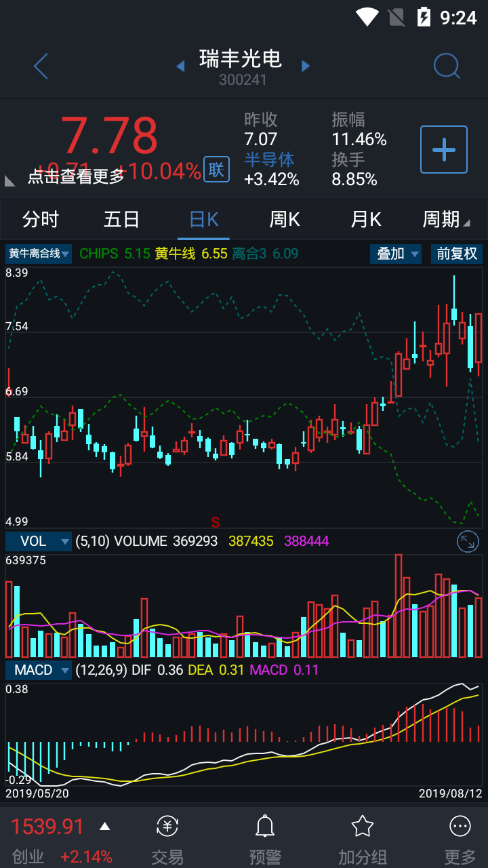Viewport: 488px width, 868px height.
Task: Tap stock name 瑞丰光电
Action: [241, 58]
